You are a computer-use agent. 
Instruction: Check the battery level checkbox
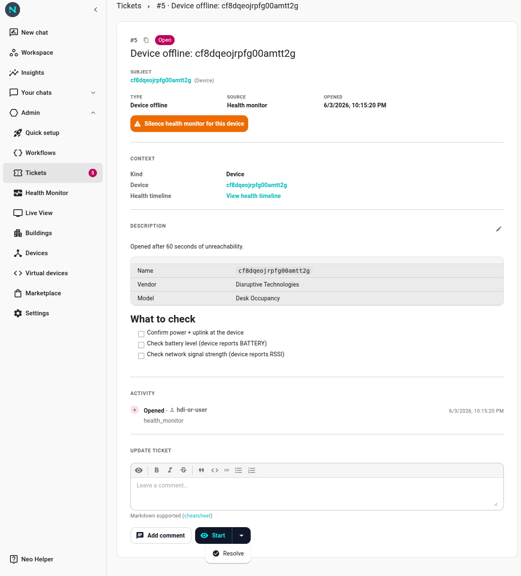141,345
